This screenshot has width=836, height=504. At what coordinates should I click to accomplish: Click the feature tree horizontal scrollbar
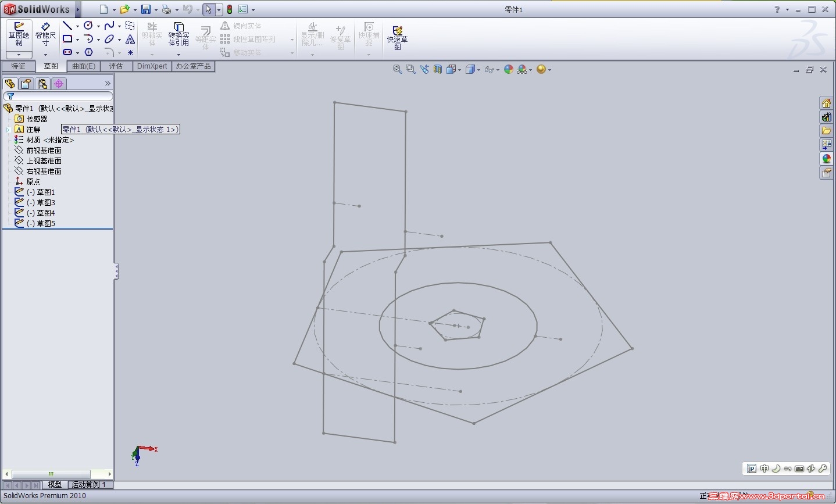[58, 474]
